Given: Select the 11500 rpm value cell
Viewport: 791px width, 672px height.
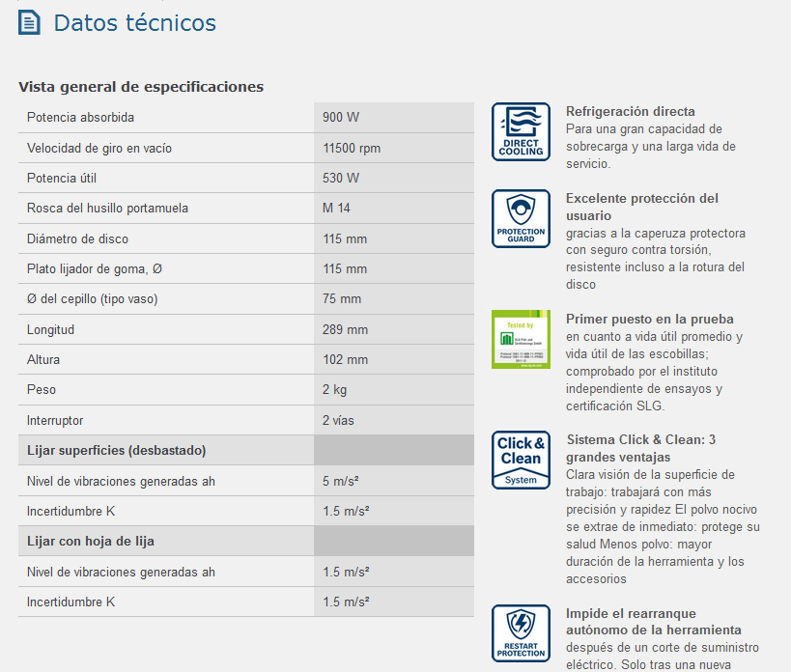Looking at the screenshot, I should pyautogui.click(x=352, y=149).
